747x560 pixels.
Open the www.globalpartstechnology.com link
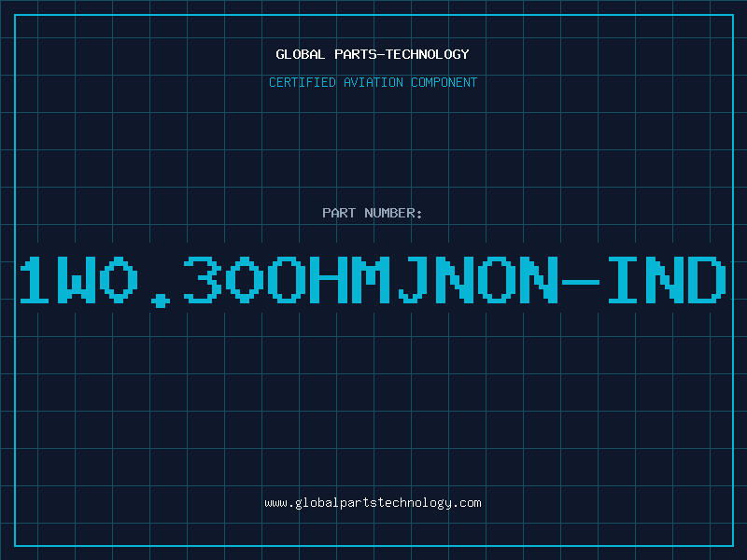coord(373,503)
